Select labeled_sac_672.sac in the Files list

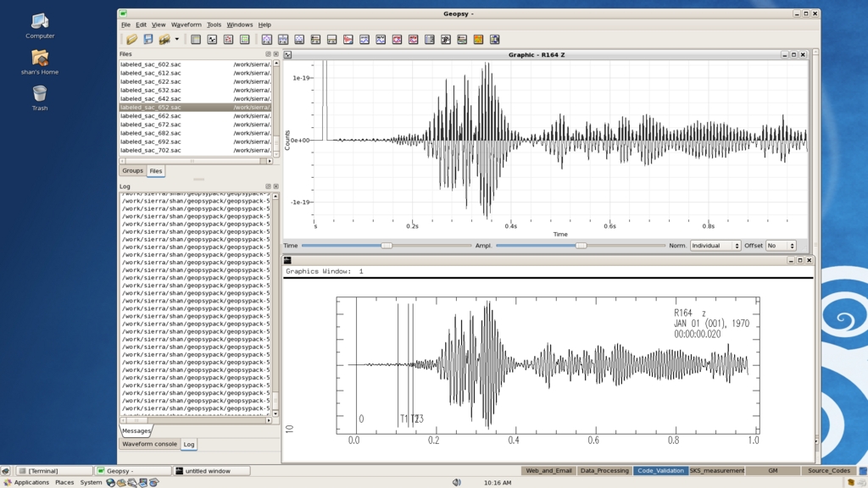point(151,125)
